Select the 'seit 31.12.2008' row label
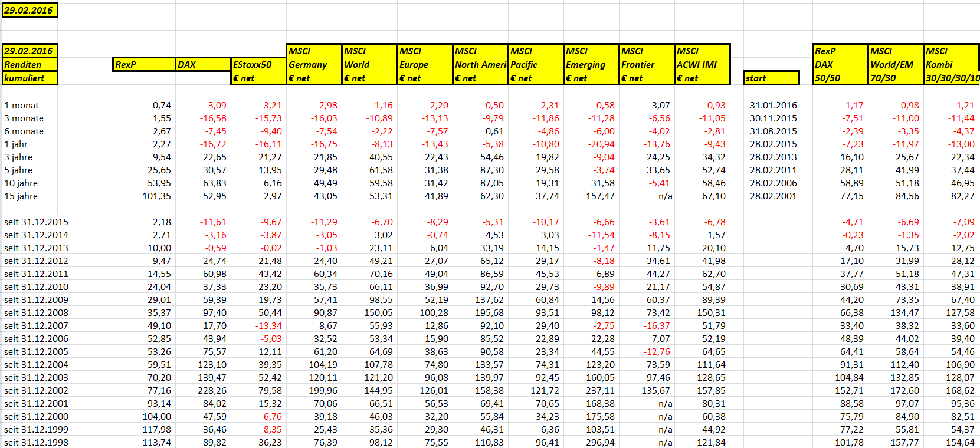This screenshot has width=980, height=448. click(x=37, y=312)
